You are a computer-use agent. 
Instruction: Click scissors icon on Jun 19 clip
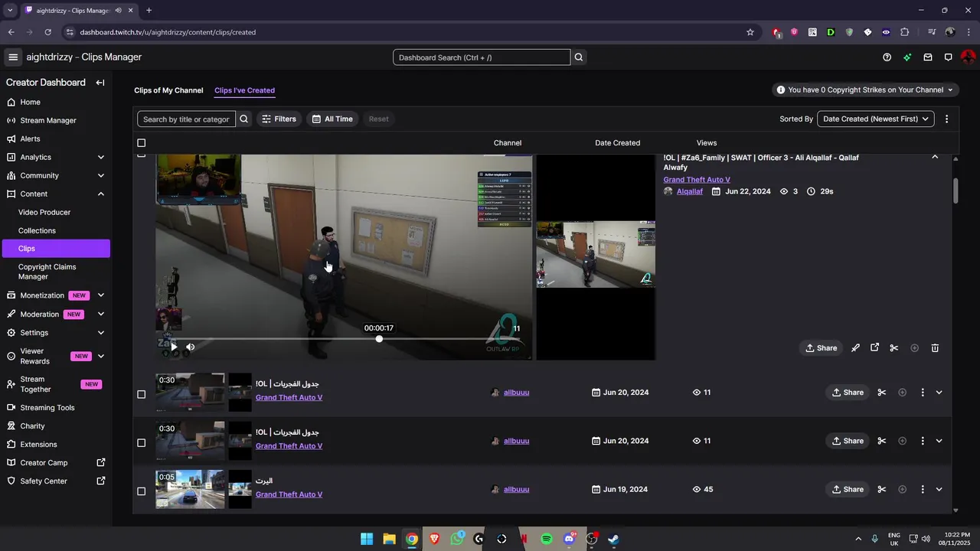882,490
